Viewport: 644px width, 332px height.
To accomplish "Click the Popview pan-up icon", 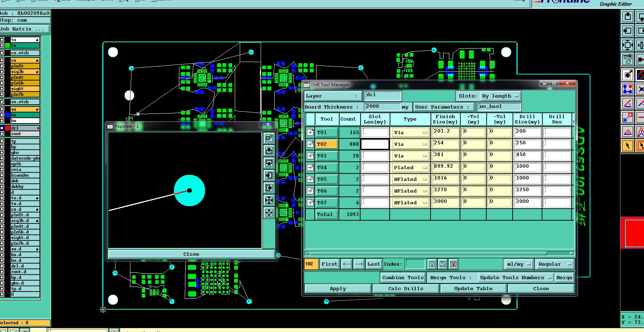I will (x=269, y=150).
